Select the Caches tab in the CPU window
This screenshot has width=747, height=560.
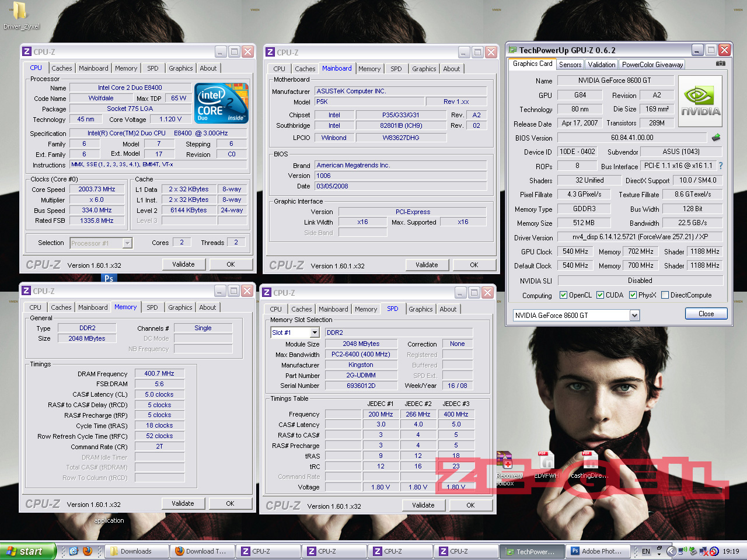point(62,68)
